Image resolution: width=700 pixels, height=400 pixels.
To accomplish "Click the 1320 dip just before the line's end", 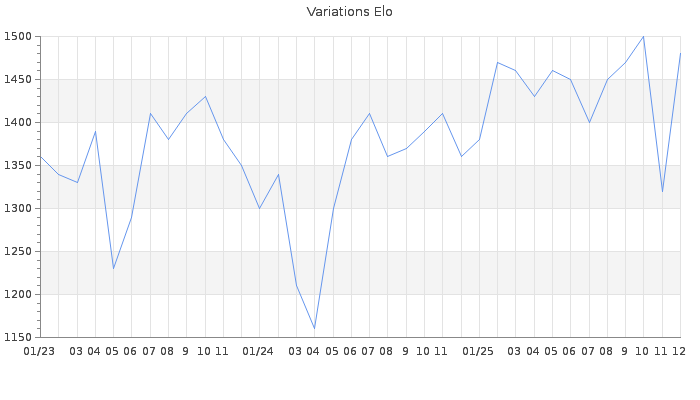I will [x=662, y=191].
